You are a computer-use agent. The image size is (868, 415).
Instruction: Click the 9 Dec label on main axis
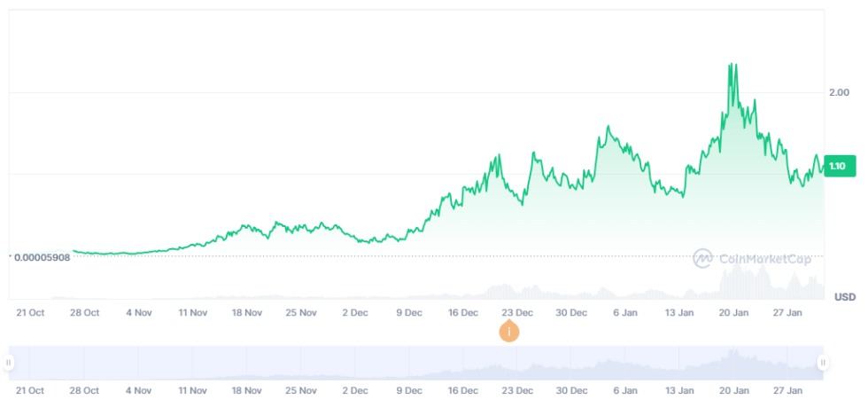[x=410, y=313]
